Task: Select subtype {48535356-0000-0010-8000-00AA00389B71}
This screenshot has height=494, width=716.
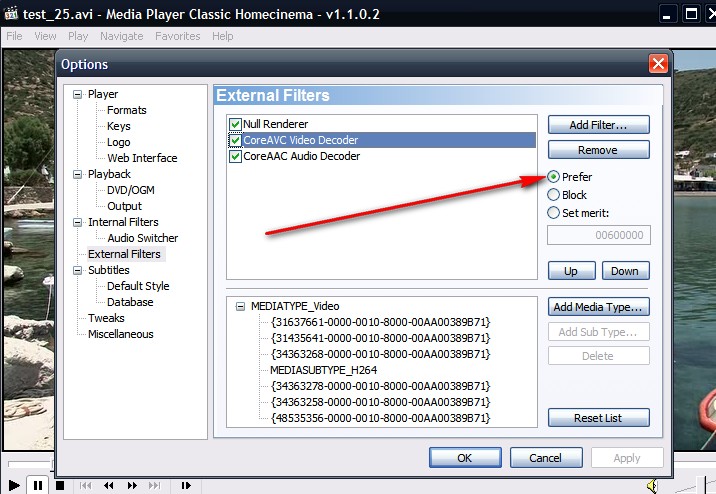Action: click(380, 418)
